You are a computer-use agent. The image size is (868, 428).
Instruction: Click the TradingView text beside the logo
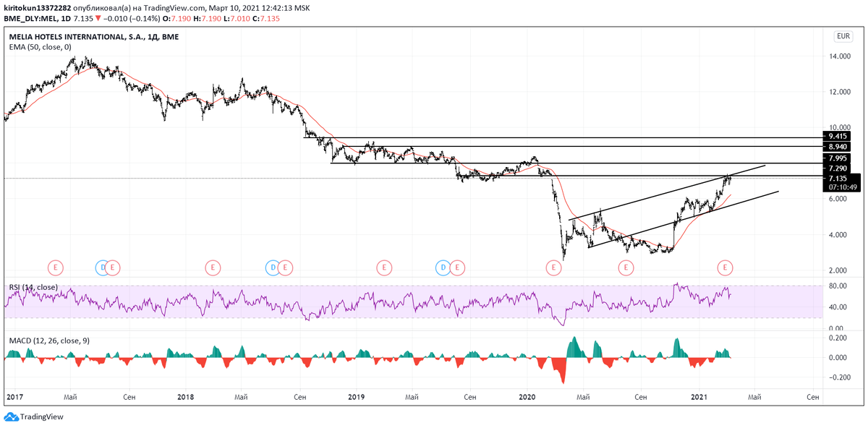(42, 417)
